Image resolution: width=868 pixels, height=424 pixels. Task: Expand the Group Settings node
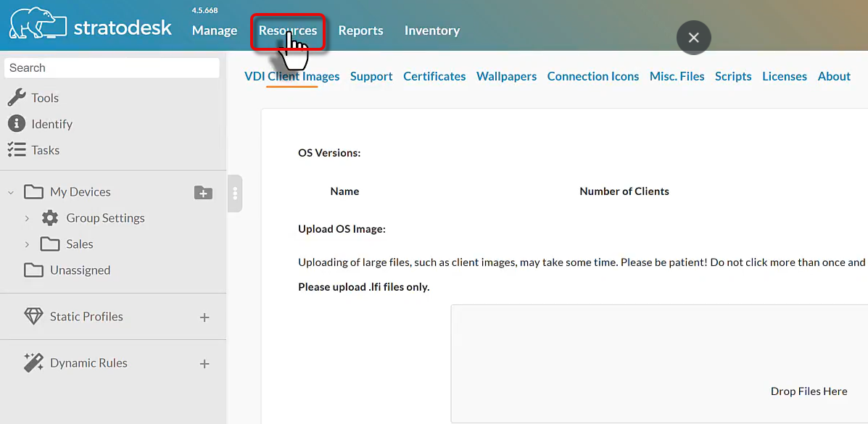[x=27, y=218]
